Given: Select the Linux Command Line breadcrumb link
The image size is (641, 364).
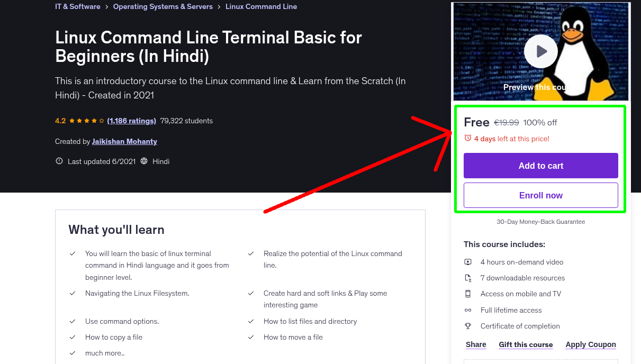Looking at the screenshot, I should point(261,6).
